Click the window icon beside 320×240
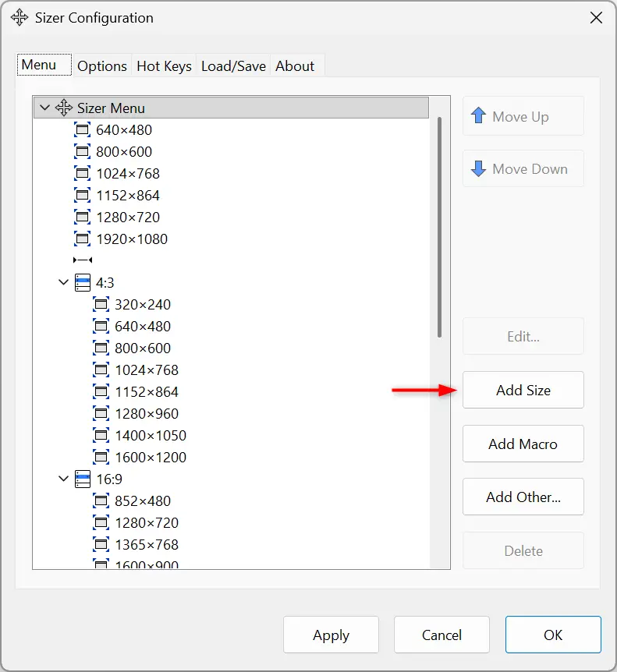The image size is (617, 672). pos(101,304)
